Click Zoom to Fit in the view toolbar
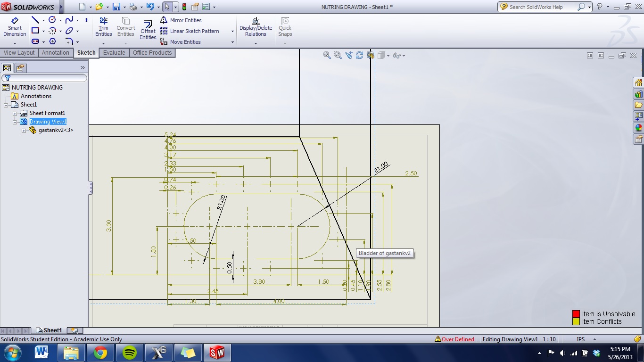The height and width of the screenshot is (362, 644). click(327, 55)
